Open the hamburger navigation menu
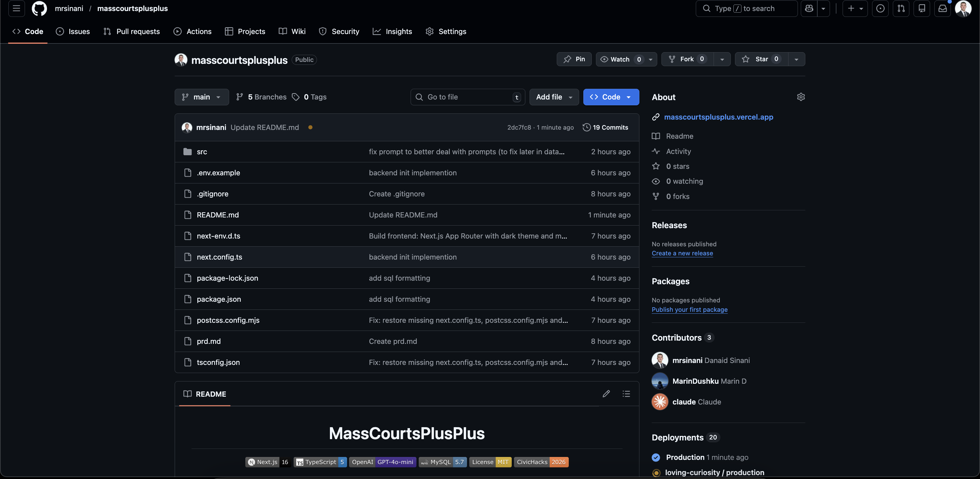 coord(16,8)
